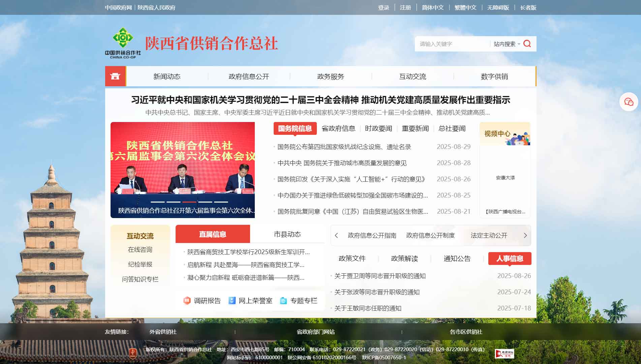This screenshot has height=364, width=641.
Task: Open 政府信息公开指南 link
Action: 372,235
